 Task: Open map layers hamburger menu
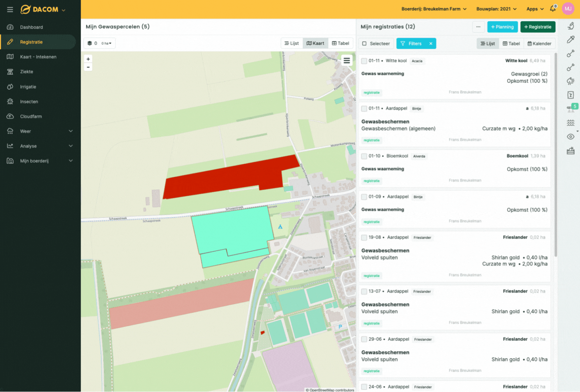pos(347,60)
